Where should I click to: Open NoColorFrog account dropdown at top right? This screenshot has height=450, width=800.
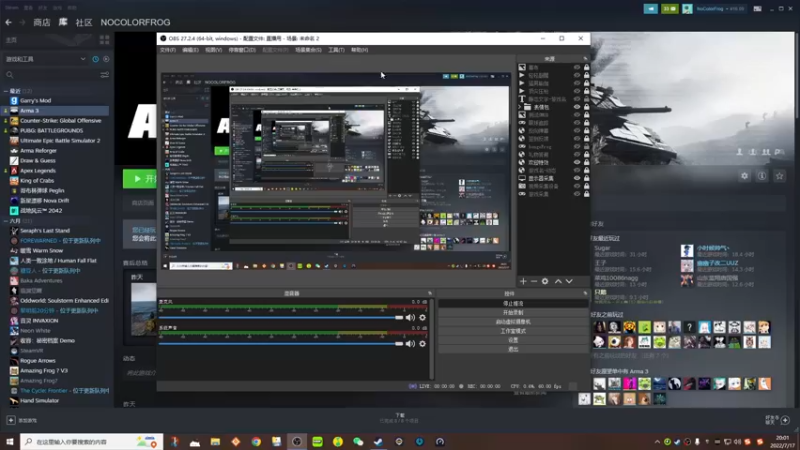[720, 9]
